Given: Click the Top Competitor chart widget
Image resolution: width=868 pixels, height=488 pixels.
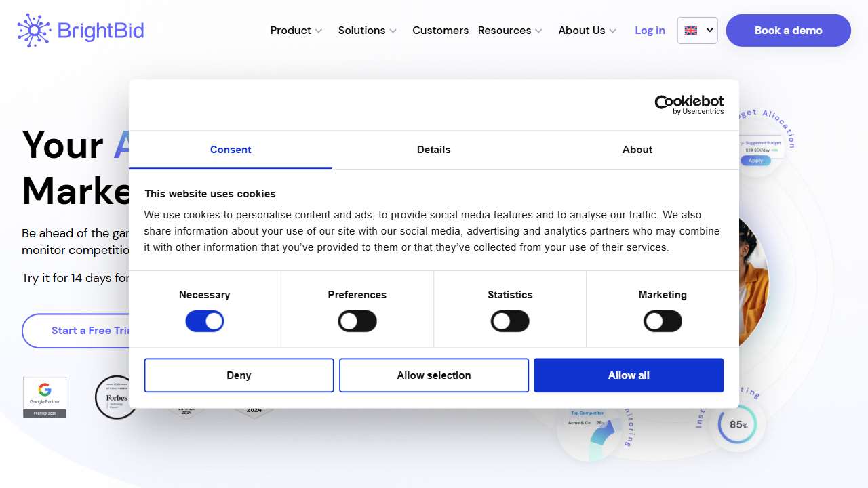Looking at the screenshot, I should pos(589,426).
